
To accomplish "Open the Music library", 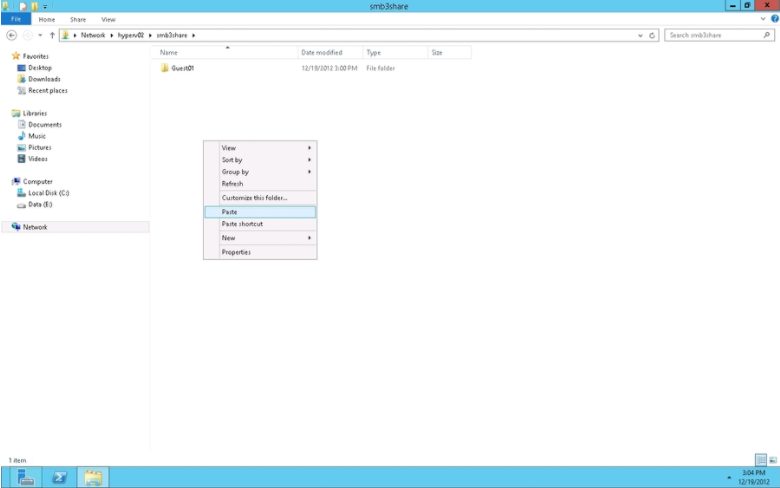I will tap(37, 136).
